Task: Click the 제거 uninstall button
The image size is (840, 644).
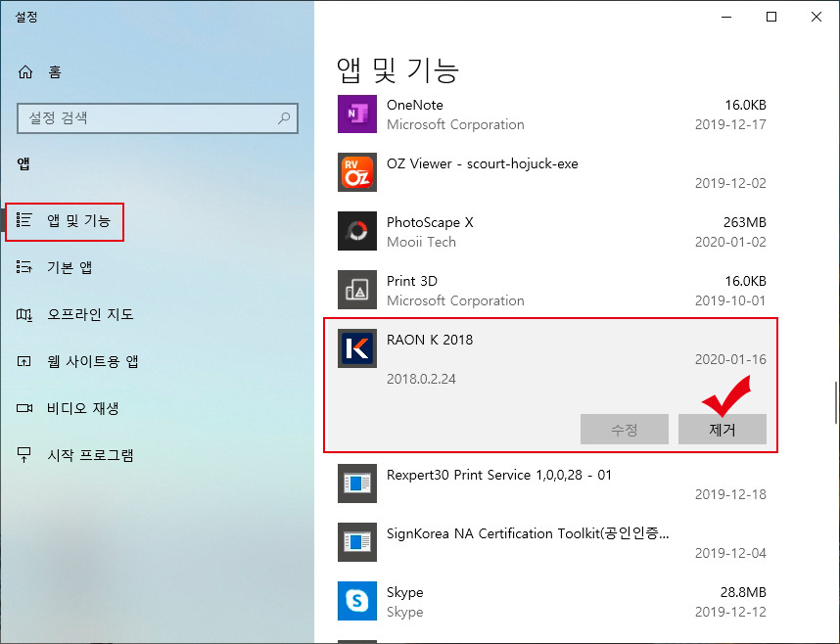Action: (723, 429)
